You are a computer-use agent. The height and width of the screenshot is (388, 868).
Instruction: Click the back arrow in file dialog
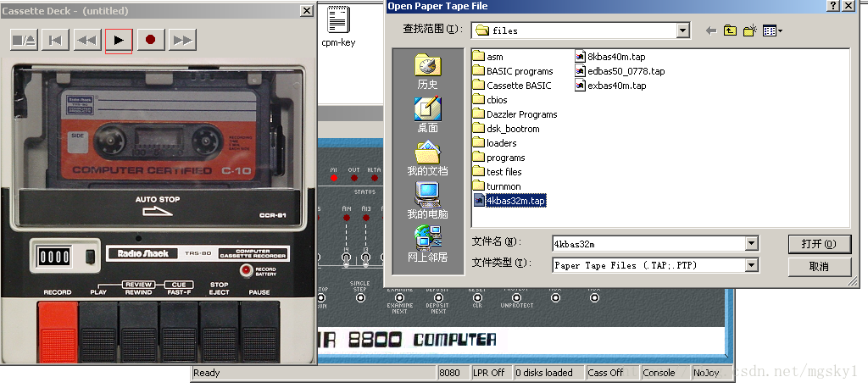coord(710,30)
